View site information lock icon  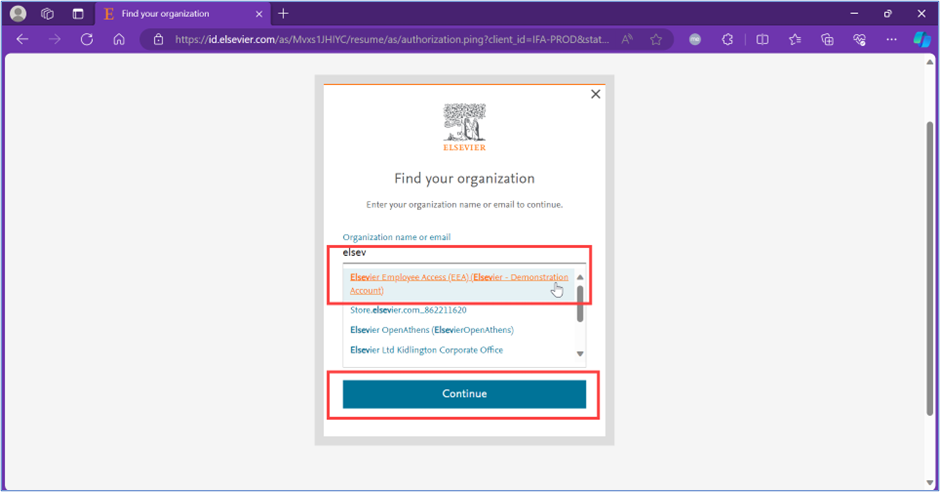coord(158,40)
